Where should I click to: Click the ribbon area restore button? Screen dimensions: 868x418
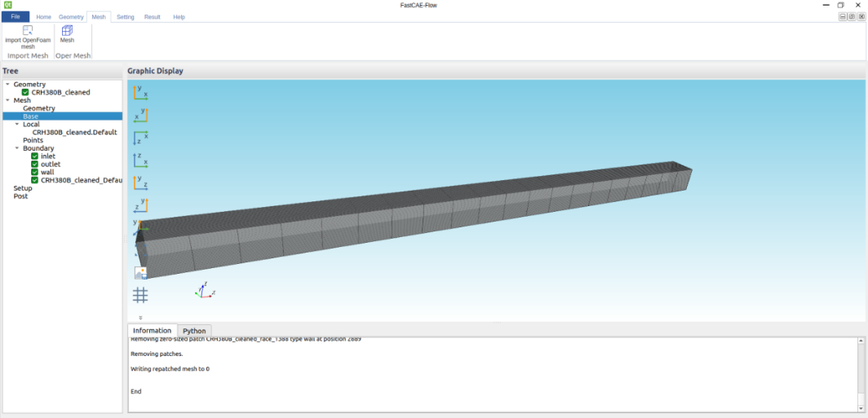pos(852,17)
